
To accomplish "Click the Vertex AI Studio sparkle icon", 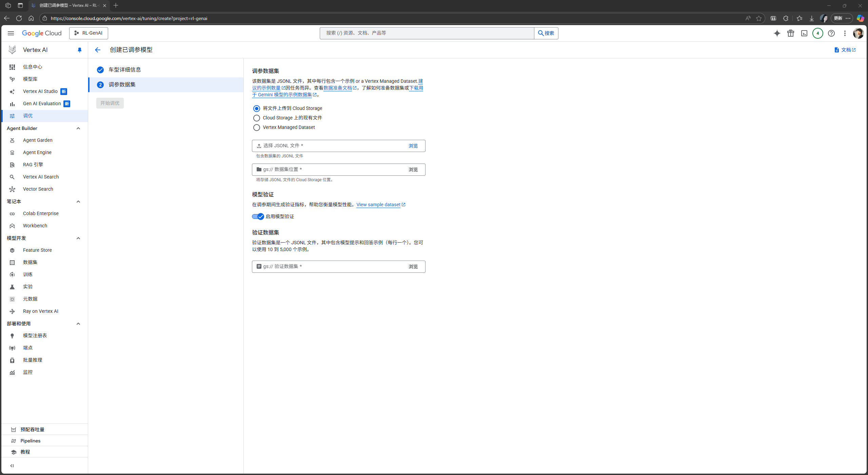I will pos(12,91).
